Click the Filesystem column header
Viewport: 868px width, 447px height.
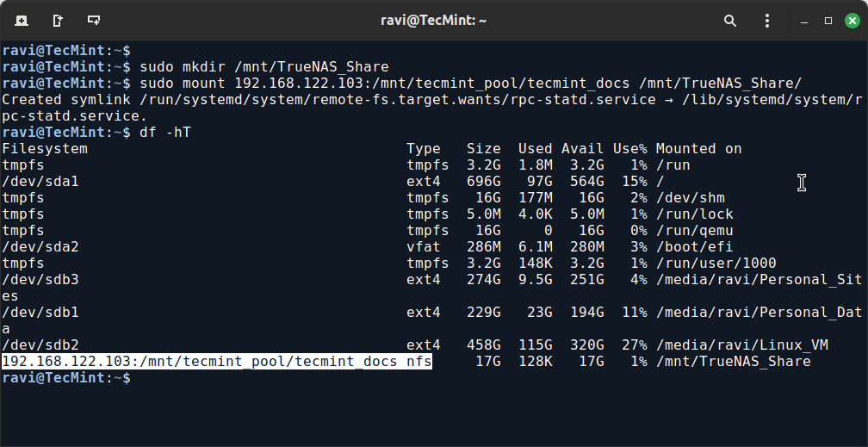coord(45,149)
